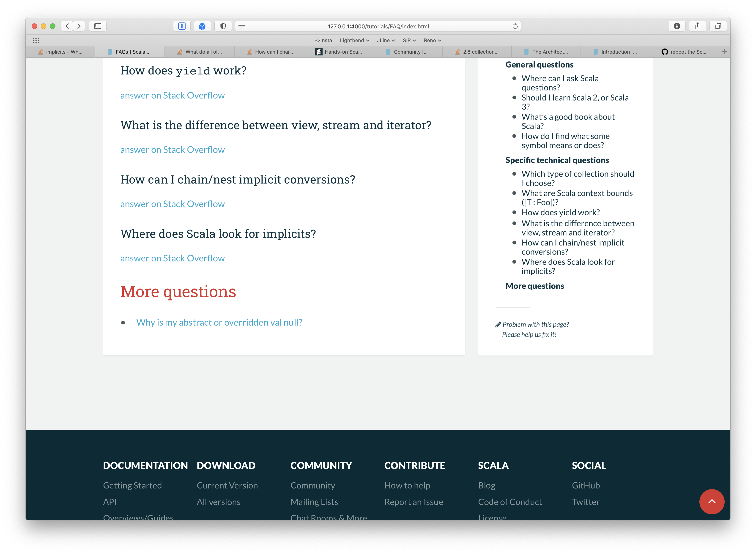Open footer link 'Mailing Lists'

314,502
